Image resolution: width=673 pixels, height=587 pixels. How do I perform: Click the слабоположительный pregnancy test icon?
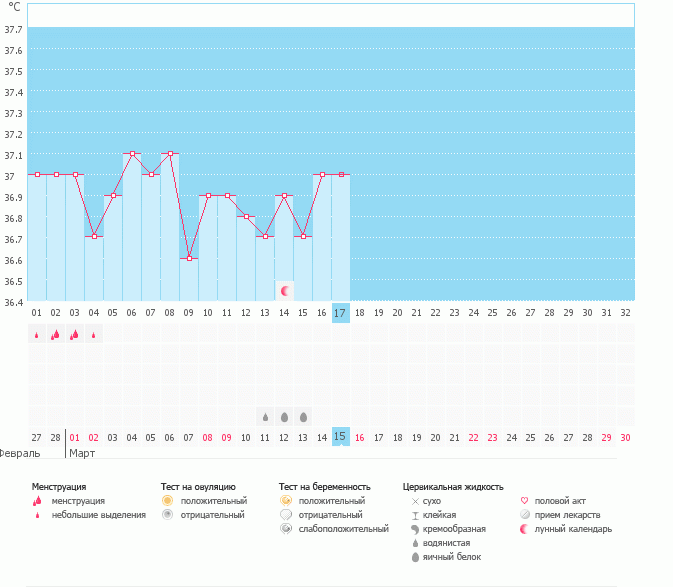point(286,529)
